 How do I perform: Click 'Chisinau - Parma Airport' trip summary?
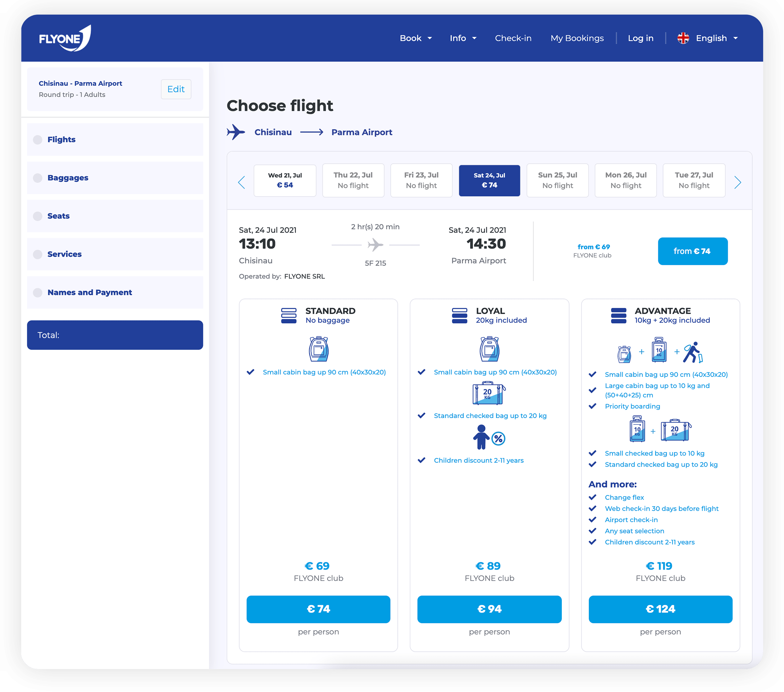click(80, 83)
